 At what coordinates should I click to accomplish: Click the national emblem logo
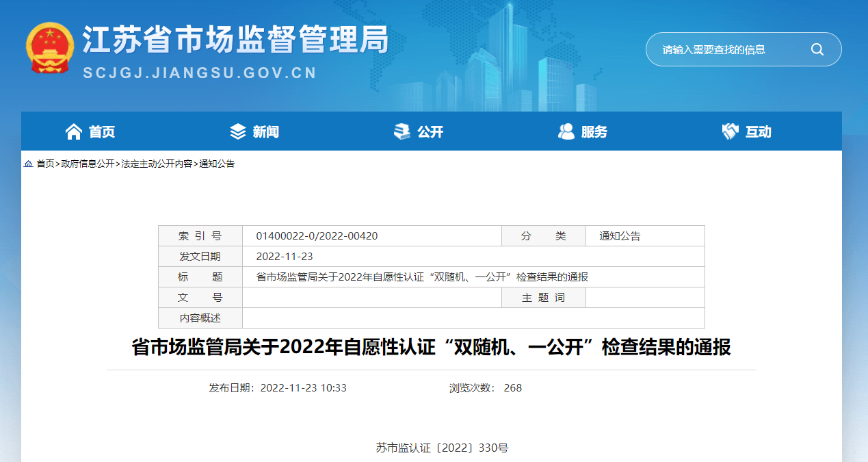pos(49,49)
